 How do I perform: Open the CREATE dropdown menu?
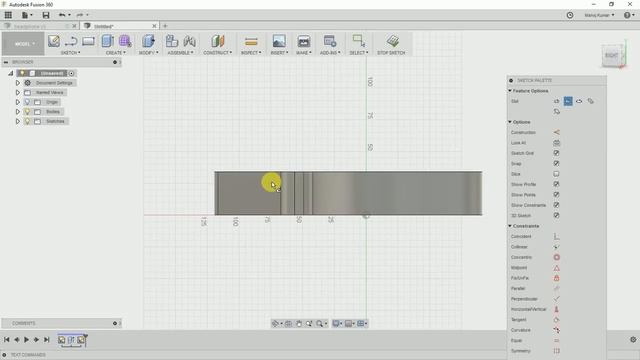coord(116,53)
